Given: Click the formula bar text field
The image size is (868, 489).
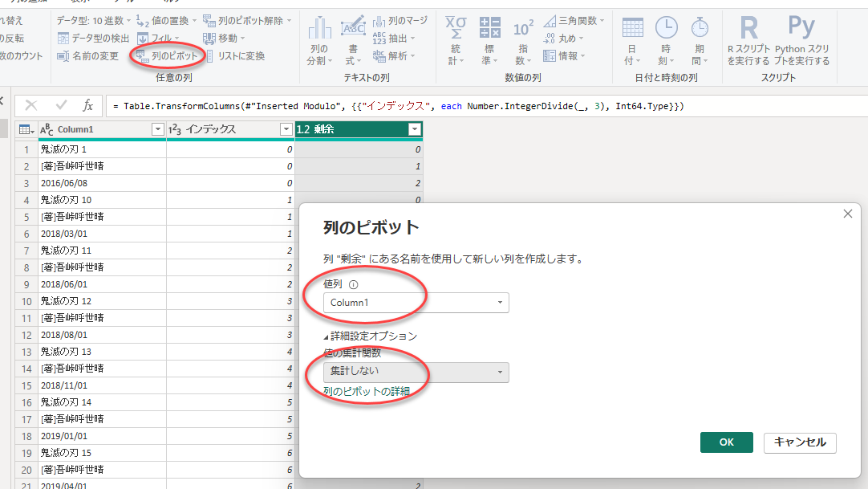Looking at the screenshot, I should (487, 106).
